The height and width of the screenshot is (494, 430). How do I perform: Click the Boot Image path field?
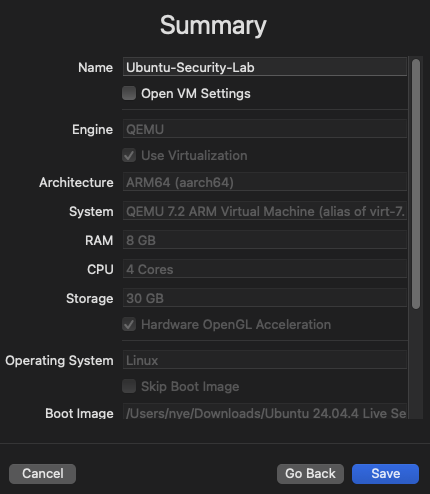265,412
